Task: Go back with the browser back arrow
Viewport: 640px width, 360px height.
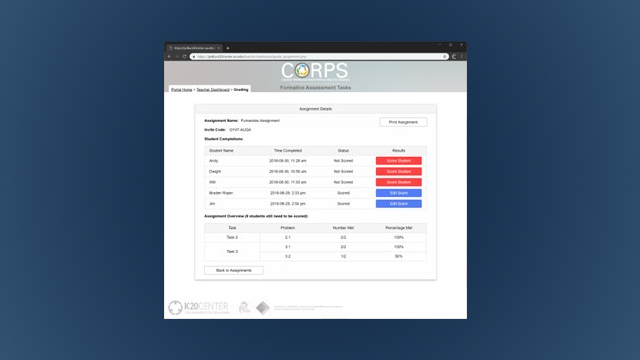Action: (x=169, y=57)
